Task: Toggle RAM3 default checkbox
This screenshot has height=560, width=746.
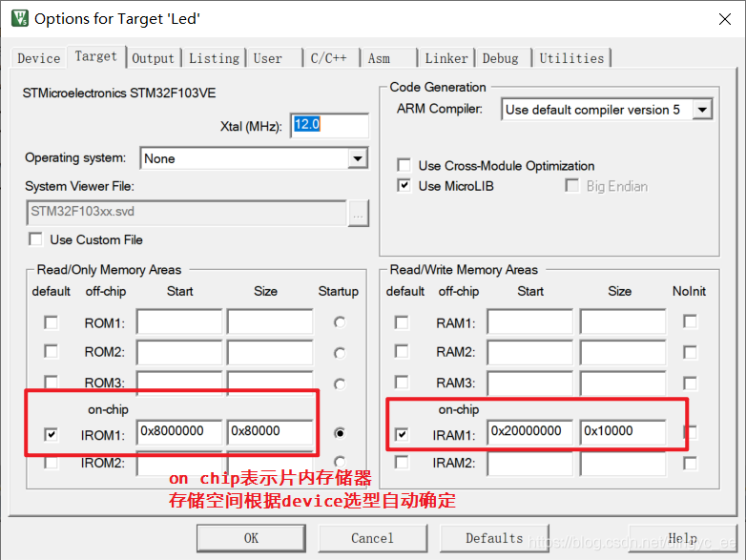Action: (402, 382)
